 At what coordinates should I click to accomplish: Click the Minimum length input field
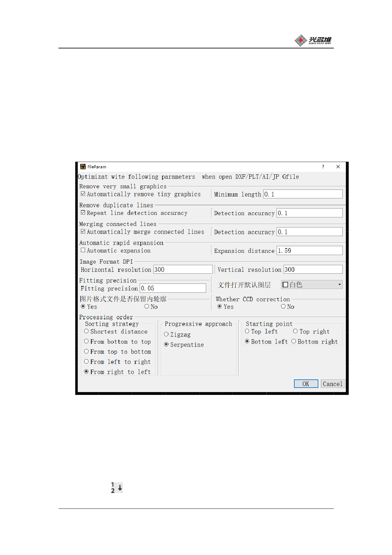pyautogui.click(x=303, y=194)
